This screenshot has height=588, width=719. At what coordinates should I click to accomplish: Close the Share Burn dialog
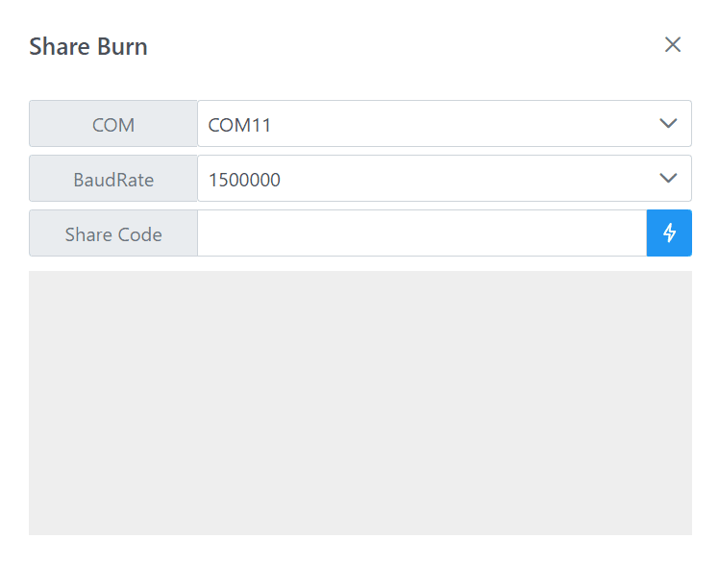pos(673,44)
